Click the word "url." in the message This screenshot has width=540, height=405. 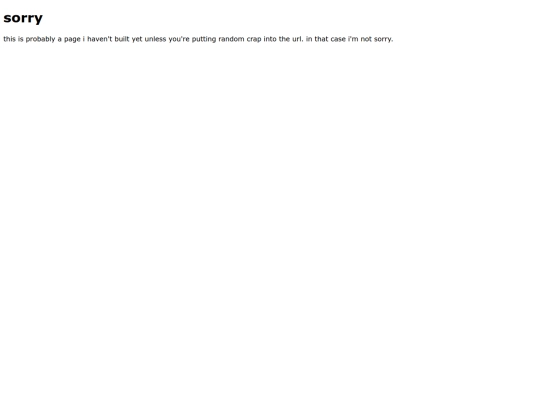[298, 39]
